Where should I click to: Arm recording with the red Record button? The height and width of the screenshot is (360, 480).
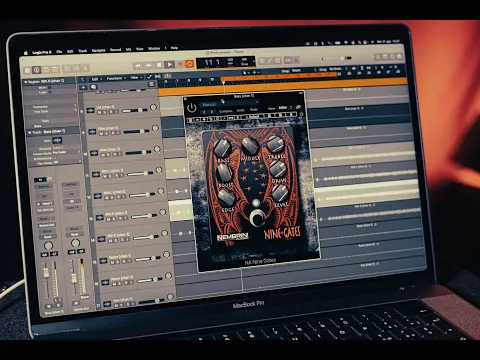tap(180, 64)
